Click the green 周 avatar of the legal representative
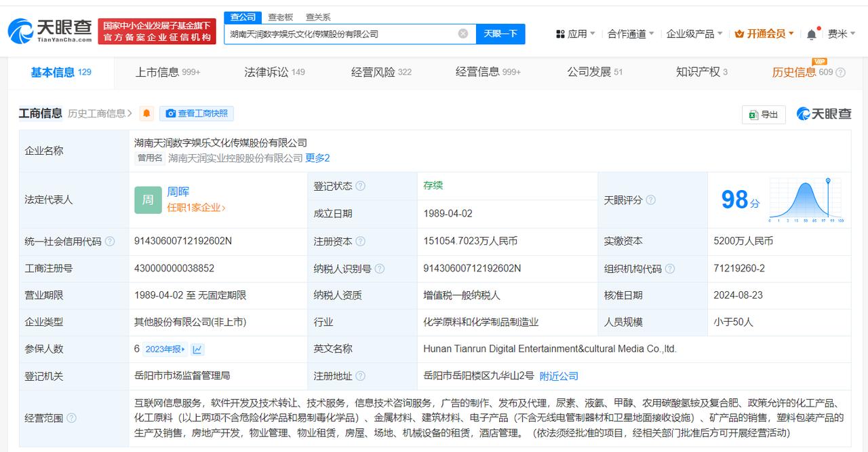 (x=148, y=200)
